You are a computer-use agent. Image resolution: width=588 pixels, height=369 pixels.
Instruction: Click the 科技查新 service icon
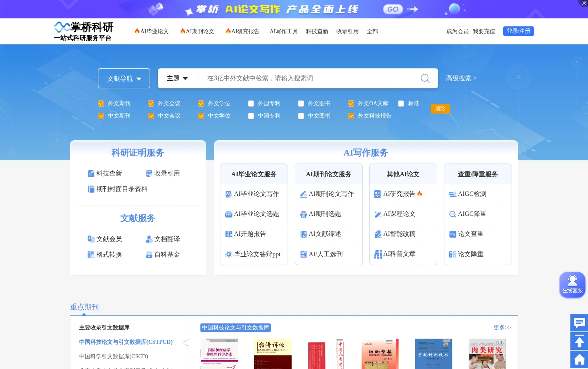pos(91,174)
